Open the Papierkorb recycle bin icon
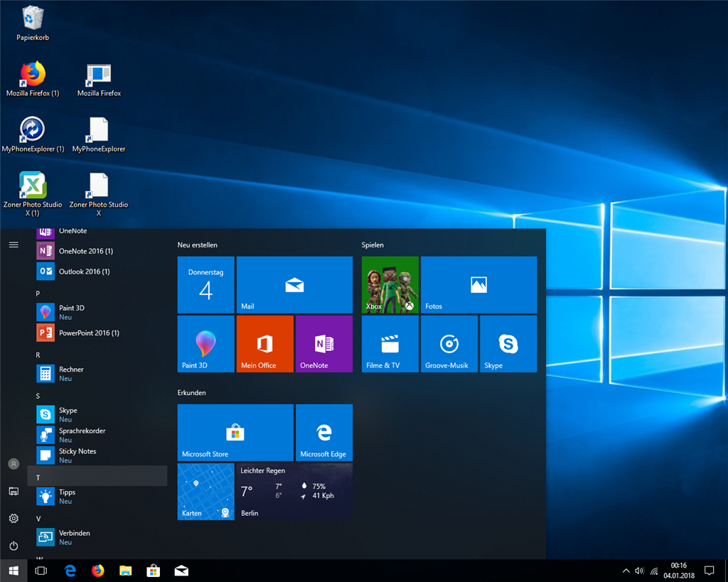This screenshot has height=582, width=728. click(x=33, y=23)
